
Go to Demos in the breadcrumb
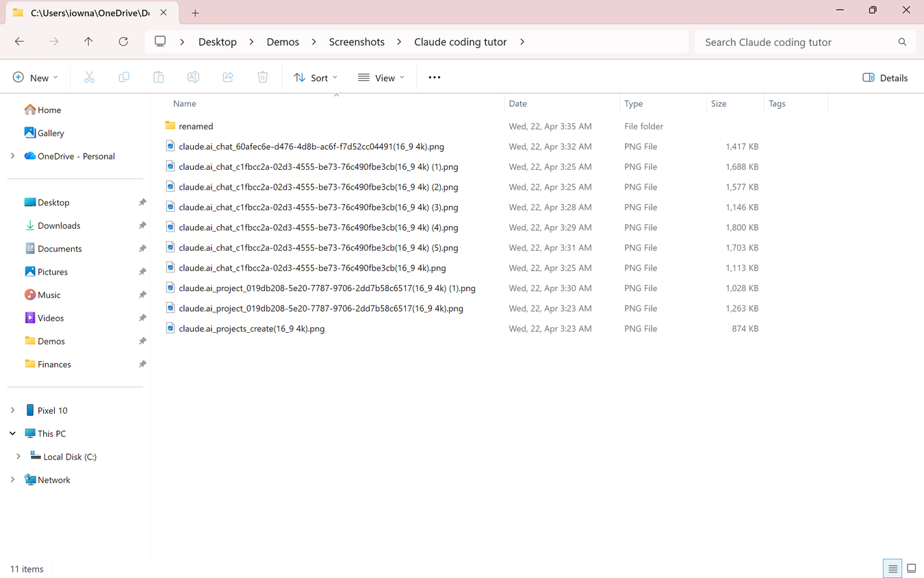pos(283,42)
